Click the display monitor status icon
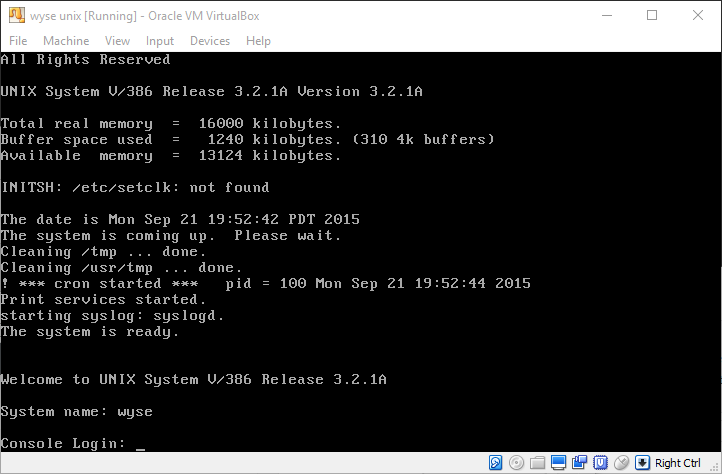This screenshot has width=722, height=474. tap(558, 463)
